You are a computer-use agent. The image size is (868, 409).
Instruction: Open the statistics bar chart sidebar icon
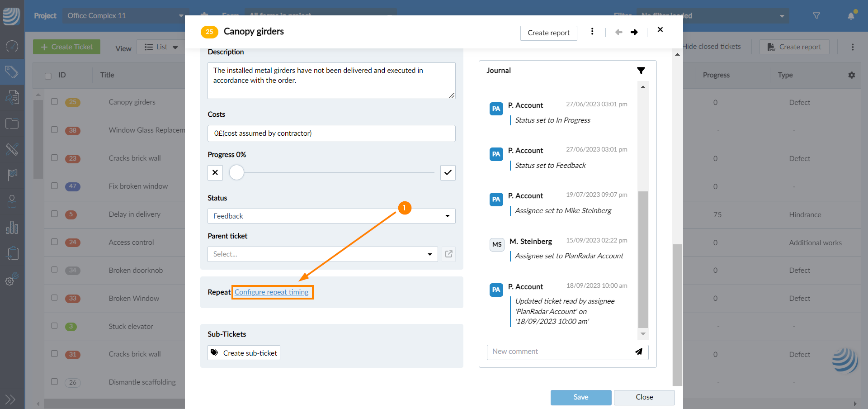12,228
